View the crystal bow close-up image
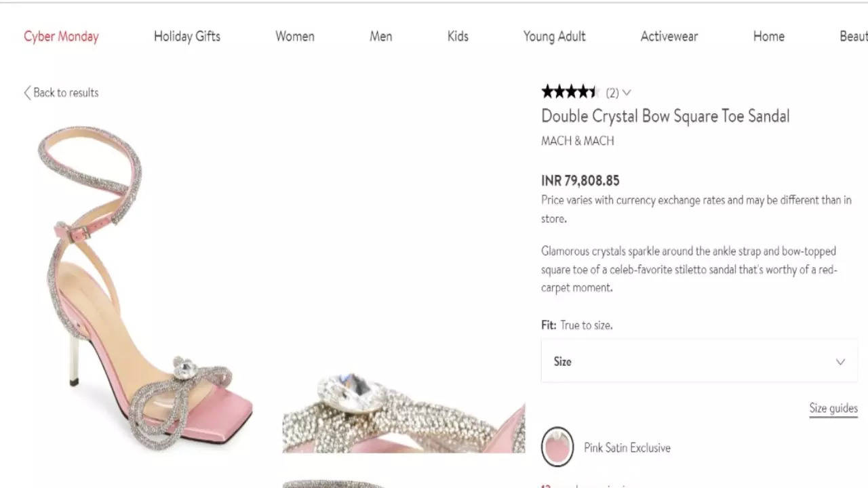 coord(403,410)
